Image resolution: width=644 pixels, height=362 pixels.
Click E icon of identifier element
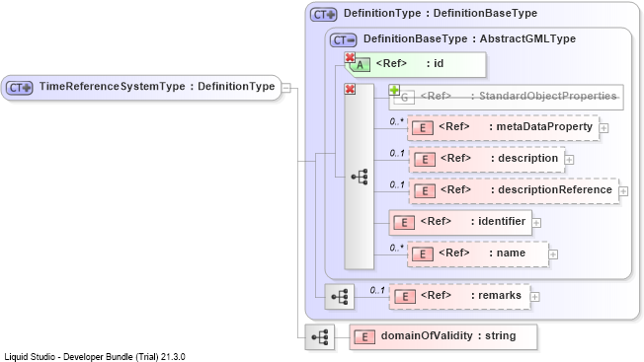[x=404, y=223]
